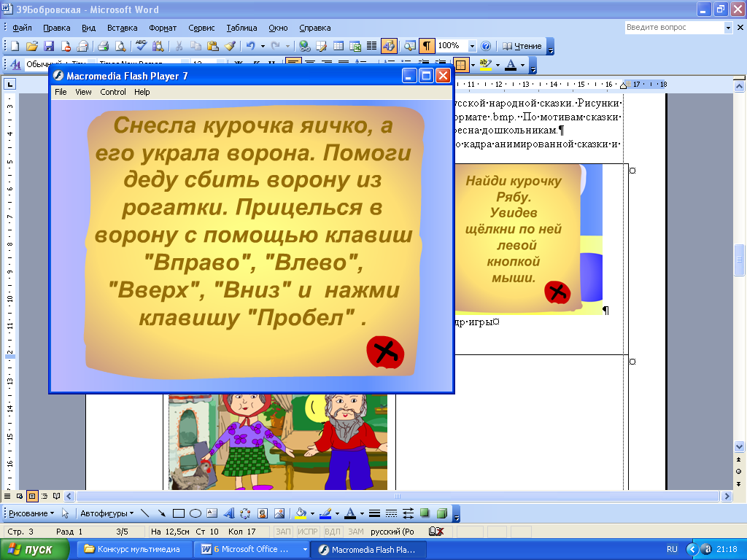
Task: Open Word Help with the question mark icon
Action: pyautogui.click(x=486, y=46)
